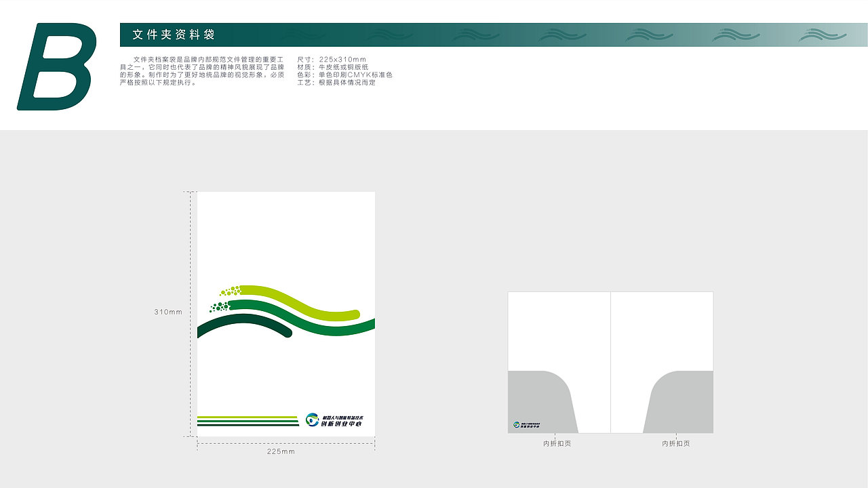The image size is (868, 488).
Task: Click the material line 材质：牛皮纸或铜版纸
Action: pos(333,67)
